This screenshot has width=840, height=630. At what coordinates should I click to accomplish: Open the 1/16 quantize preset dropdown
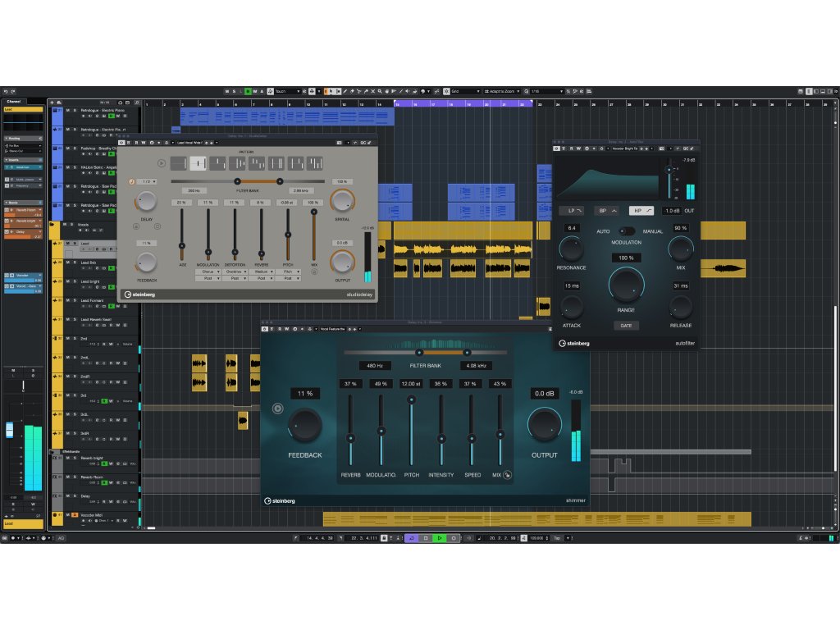point(546,91)
